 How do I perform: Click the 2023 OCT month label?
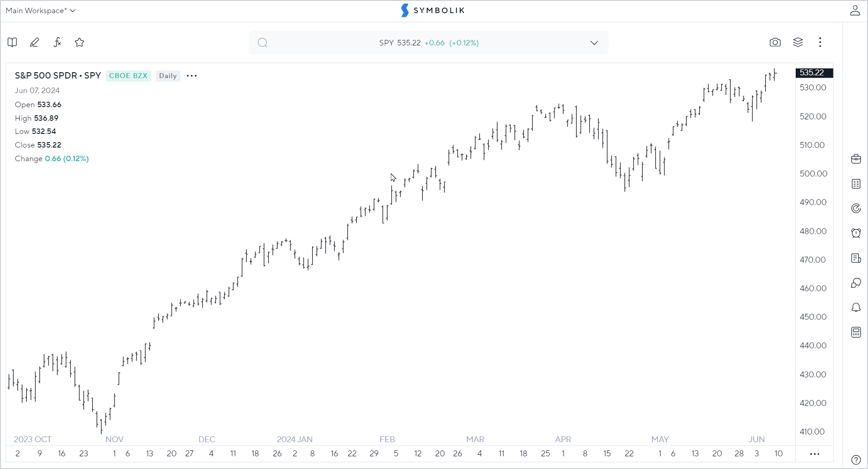tap(33, 439)
